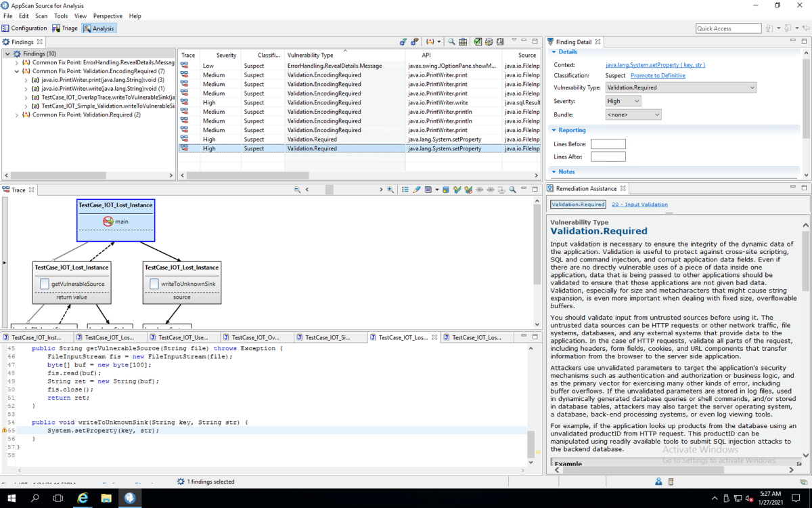Open the Scan menu
This screenshot has height=508, width=812.
pos(41,16)
